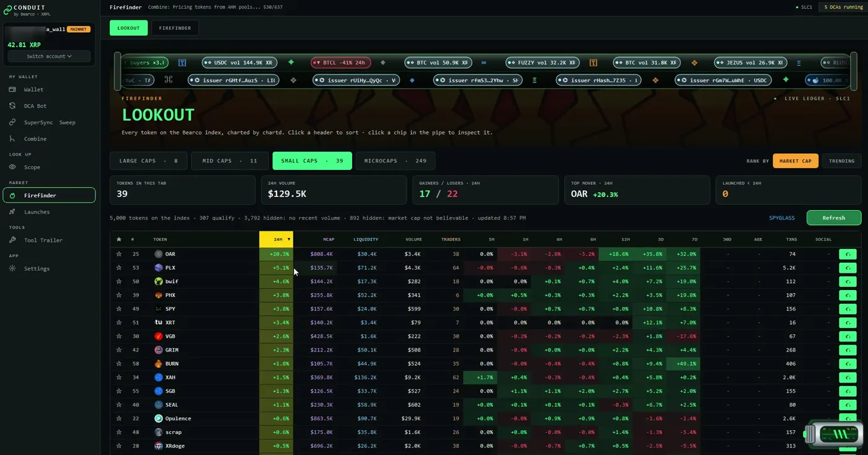This screenshot has height=455, width=868.
Task: Click the PLX token cube icon
Action: (159, 268)
